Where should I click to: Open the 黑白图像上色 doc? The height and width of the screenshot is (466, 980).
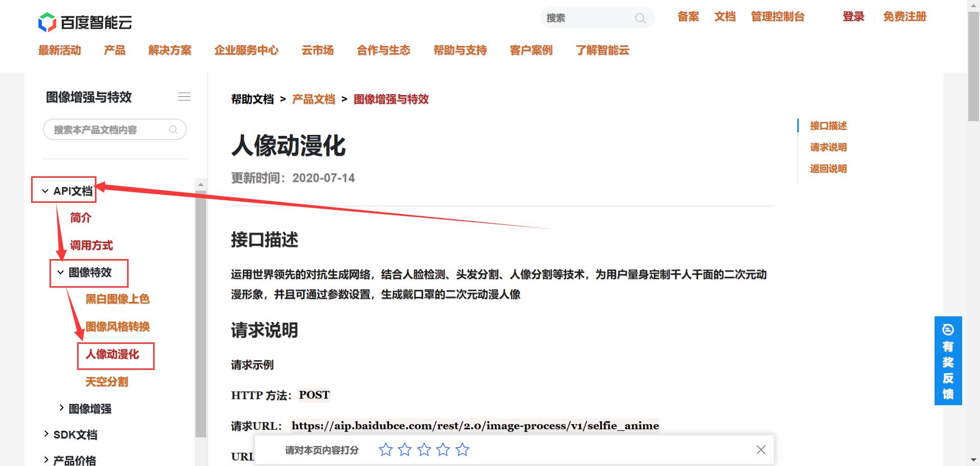pos(117,299)
